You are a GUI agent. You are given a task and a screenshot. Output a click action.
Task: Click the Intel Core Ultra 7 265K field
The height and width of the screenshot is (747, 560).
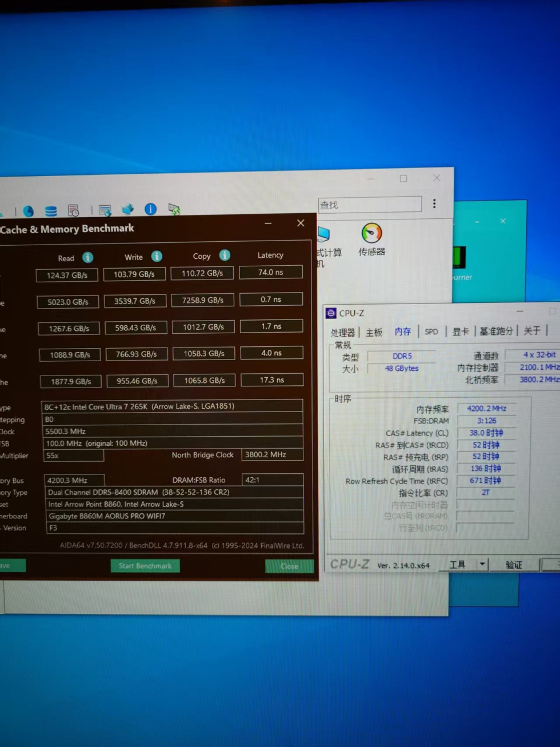pos(172,406)
